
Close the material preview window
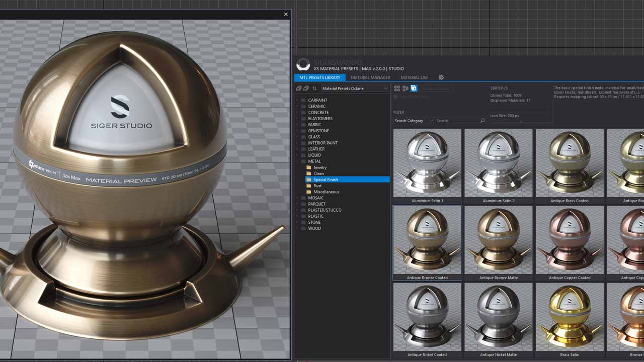tap(286, 14)
